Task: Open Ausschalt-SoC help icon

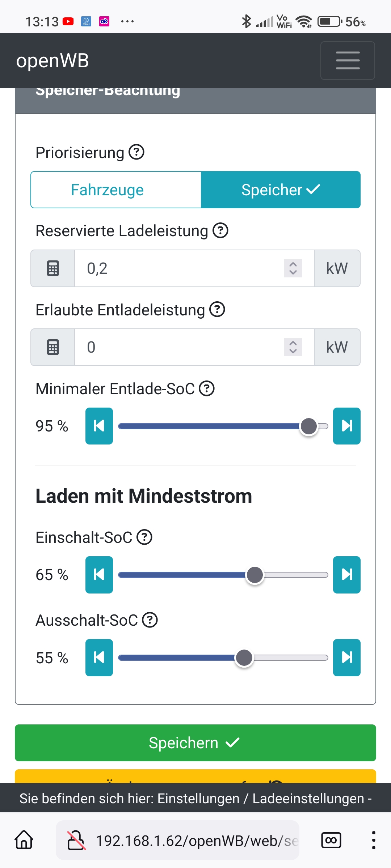Action: pos(150,620)
